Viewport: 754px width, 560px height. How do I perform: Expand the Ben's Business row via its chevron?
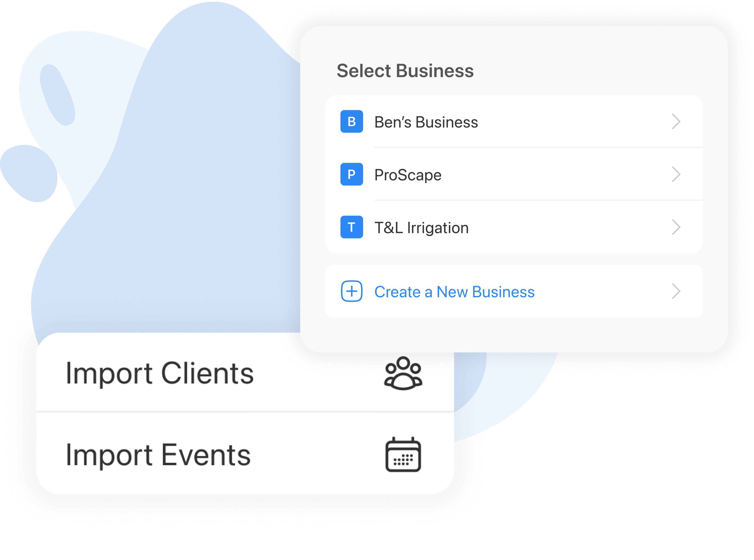(x=676, y=121)
